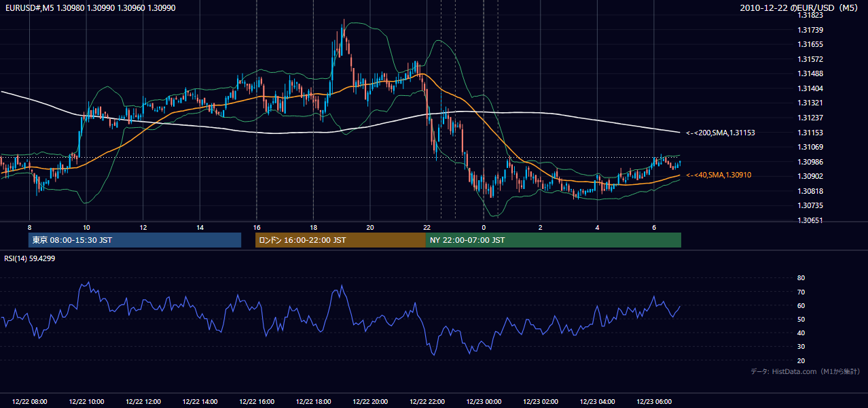Click RSI scale value 60
Viewport: 868px width, 408px height.
pyautogui.click(x=801, y=305)
